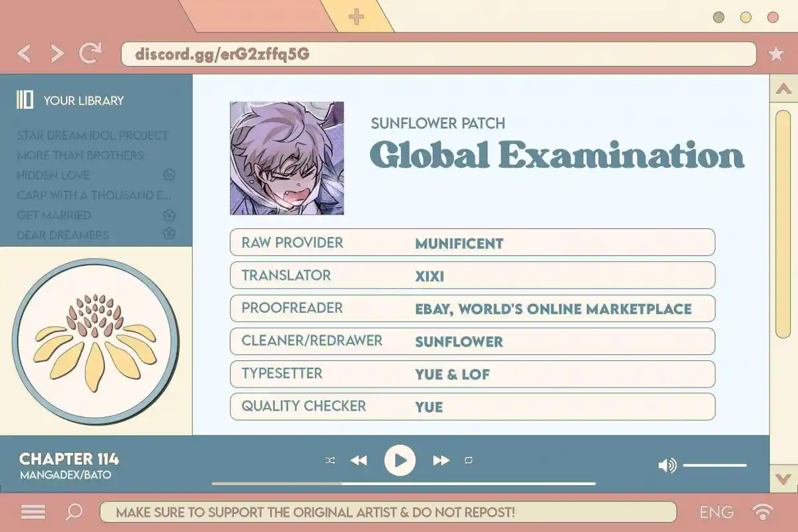This screenshot has height=532, width=798.
Task: Click the Proofreader eBay row
Action: coord(472,308)
